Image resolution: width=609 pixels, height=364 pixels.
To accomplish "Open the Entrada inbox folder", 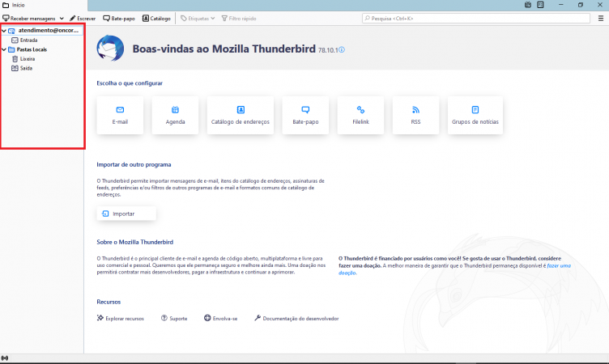I will pos(28,40).
